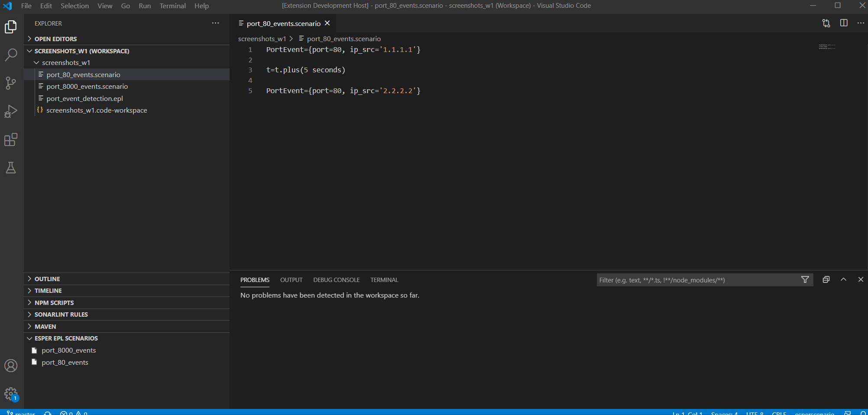Open the Run and Debug view

pyautogui.click(x=10, y=111)
